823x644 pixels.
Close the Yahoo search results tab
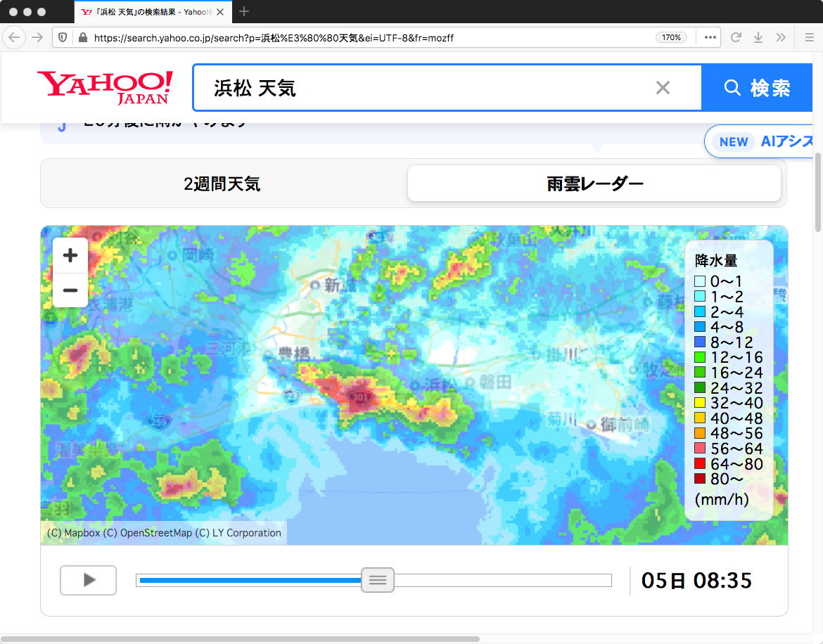[220, 11]
